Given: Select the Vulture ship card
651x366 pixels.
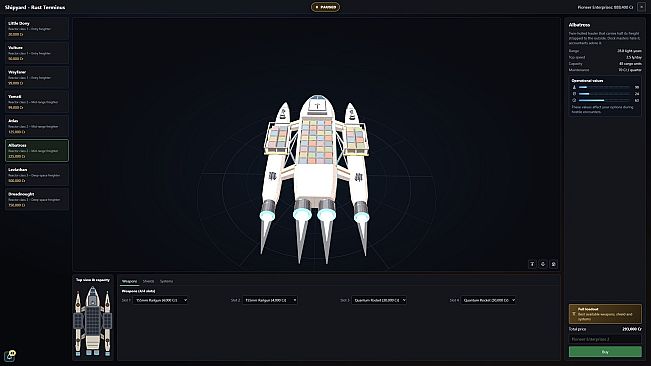Looking at the screenshot, I should point(37,53).
